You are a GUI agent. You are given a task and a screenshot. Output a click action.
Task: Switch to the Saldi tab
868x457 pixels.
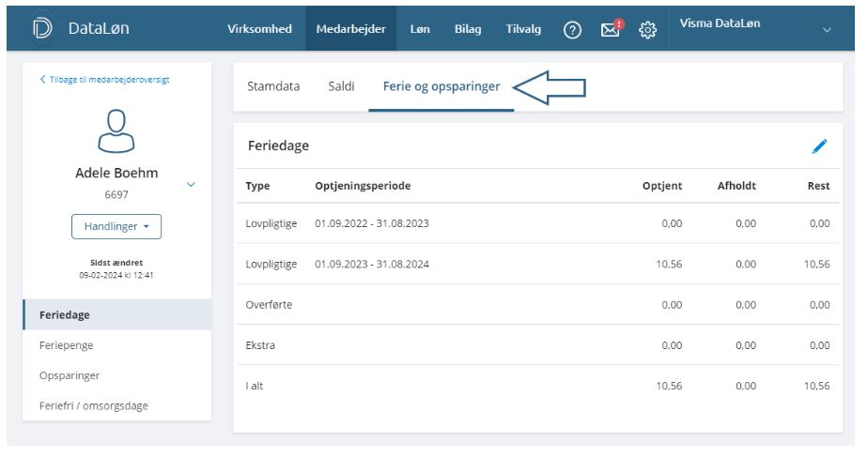(x=341, y=86)
